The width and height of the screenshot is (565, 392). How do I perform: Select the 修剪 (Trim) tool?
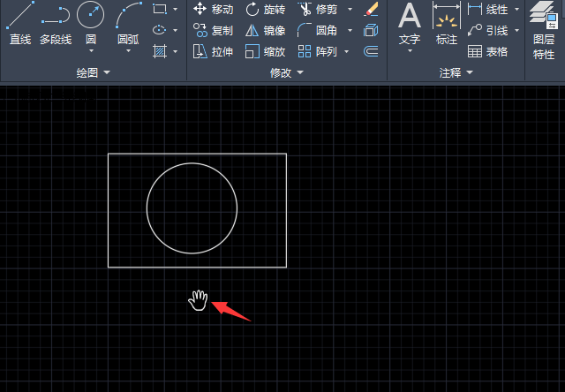(318, 9)
